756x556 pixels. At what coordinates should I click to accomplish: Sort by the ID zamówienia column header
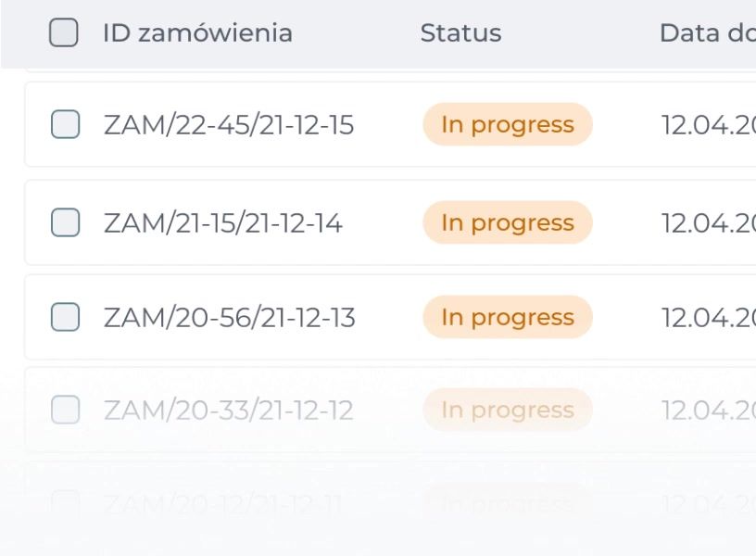click(197, 33)
